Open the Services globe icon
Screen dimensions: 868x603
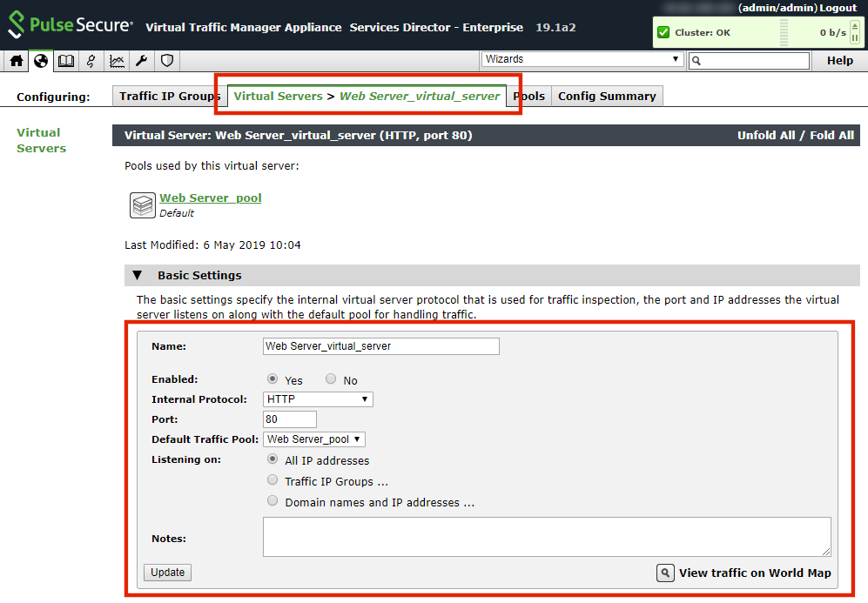pos(41,61)
